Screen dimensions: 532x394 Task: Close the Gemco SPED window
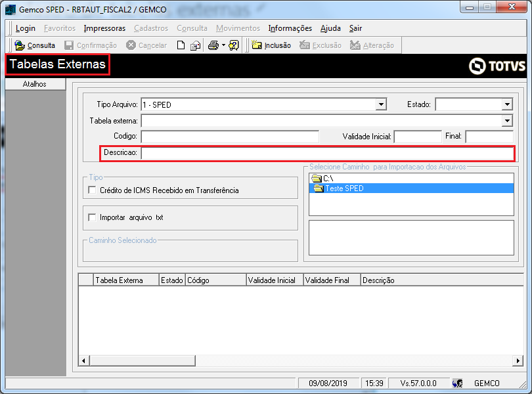512,7
